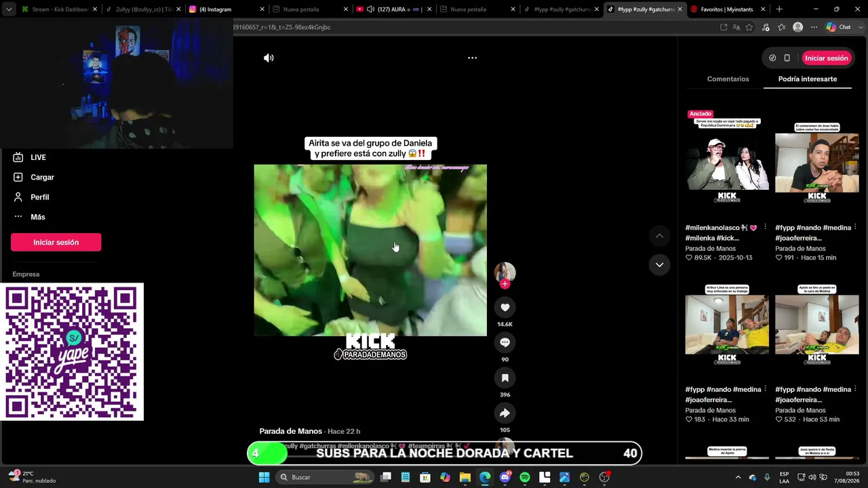
Task: Open the comments bubble icon showing 90
Action: (x=505, y=343)
